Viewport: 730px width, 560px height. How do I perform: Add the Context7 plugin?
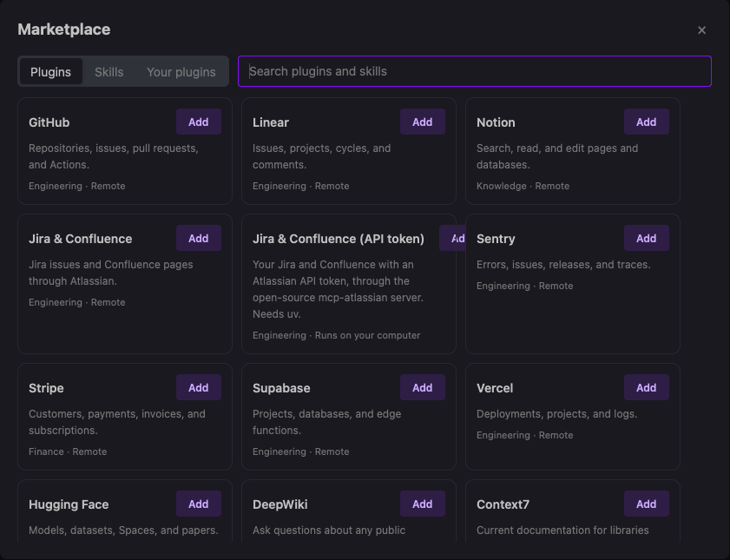(x=646, y=504)
